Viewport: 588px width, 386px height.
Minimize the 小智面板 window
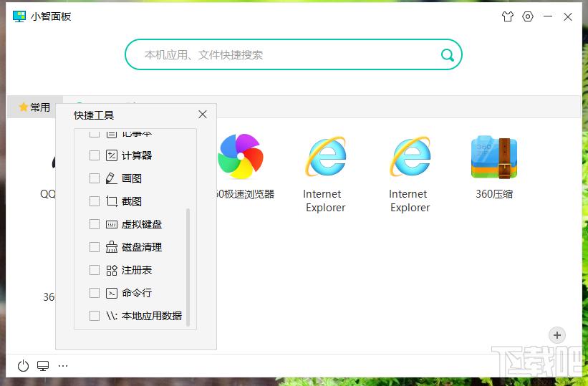pyautogui.click(x=548, y=16)
